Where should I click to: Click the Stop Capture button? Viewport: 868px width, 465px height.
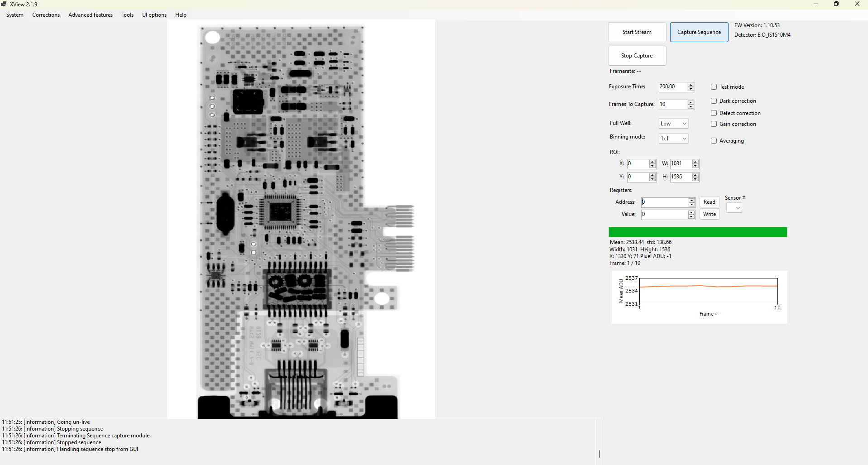pyautogui.click(x=637, y=56)
